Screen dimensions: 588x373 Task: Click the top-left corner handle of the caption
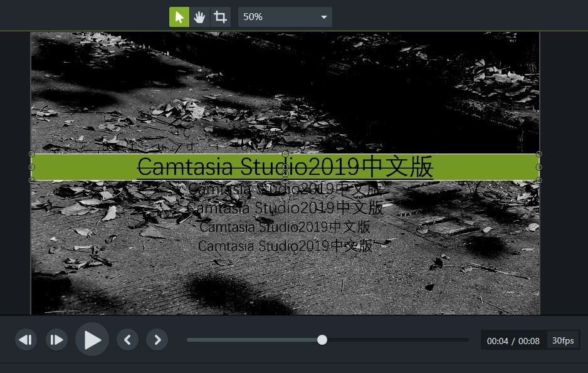[x=31, y=154]
